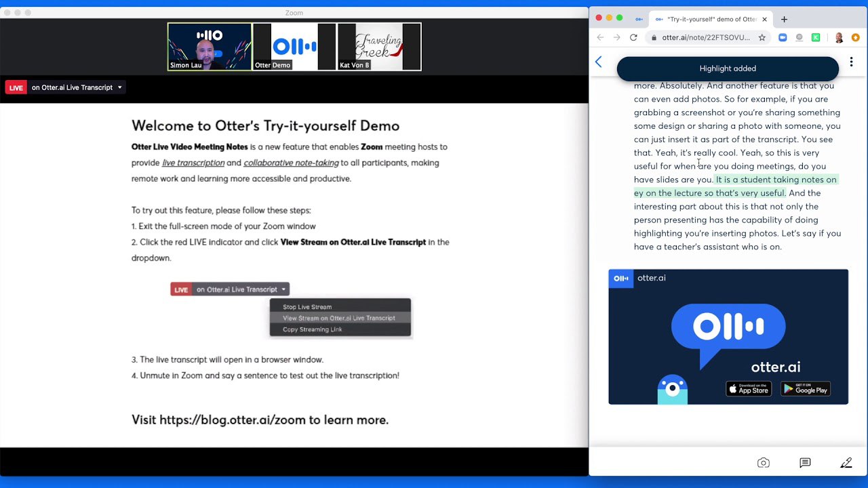Click the green highlighted transcript sentence
Image resolution: width=868 pixels, height=488 pixels.
(x=736, y=186)
